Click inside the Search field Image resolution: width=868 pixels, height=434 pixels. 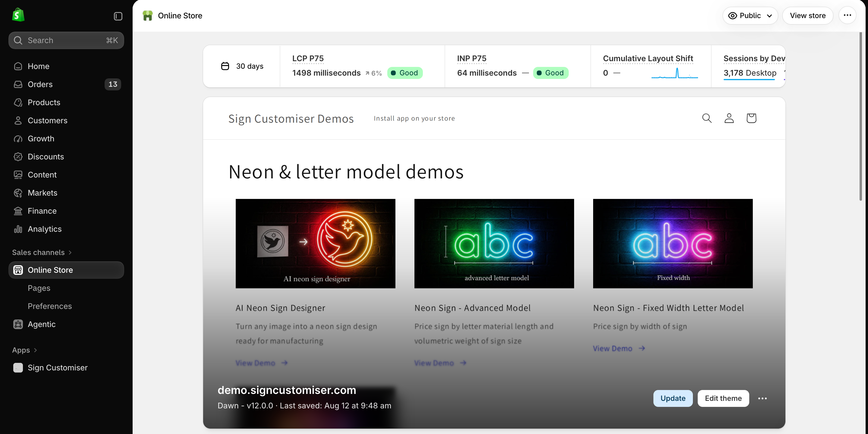[66, 40]
